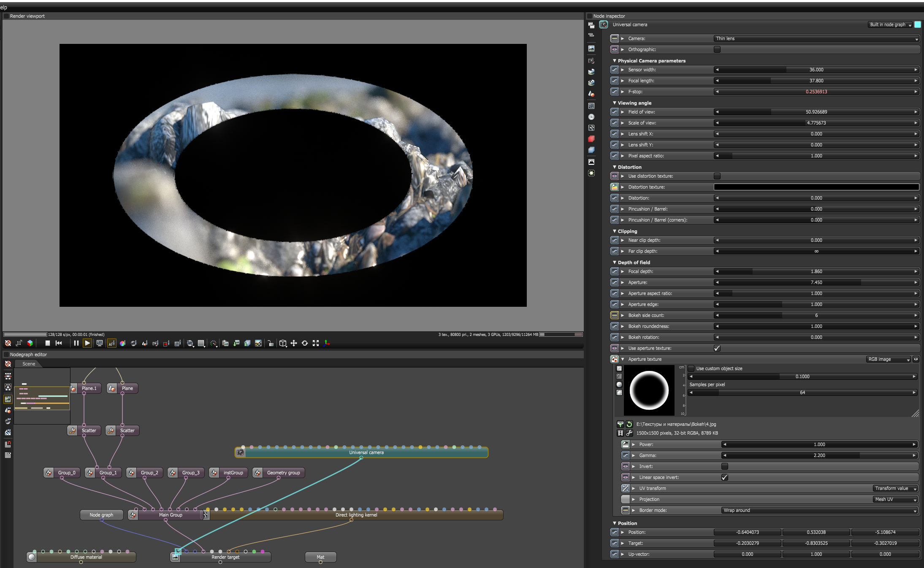This screenshot has width=924, height=568.
Task: Click the reload aperture texture icon
Action: point(629,424)
